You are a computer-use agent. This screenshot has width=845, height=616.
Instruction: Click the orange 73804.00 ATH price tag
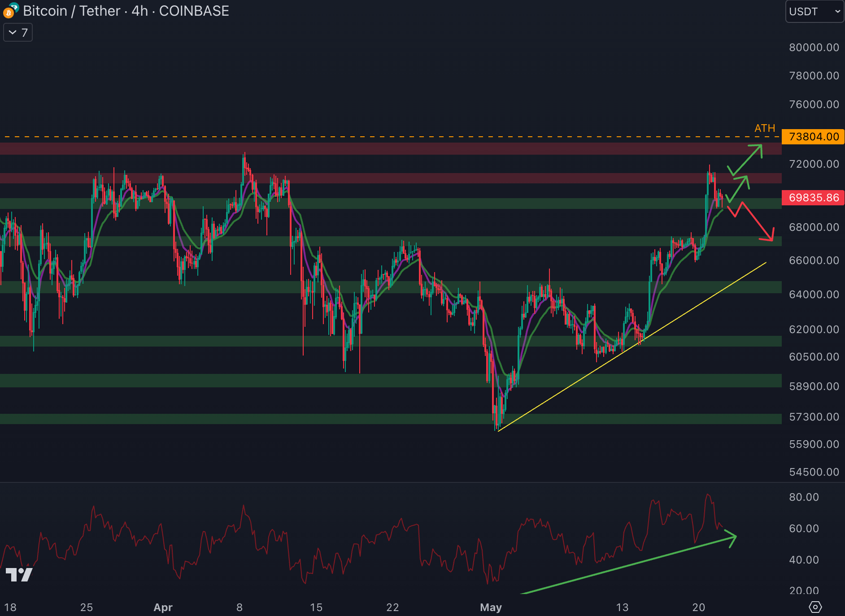[x=813, y=136]
